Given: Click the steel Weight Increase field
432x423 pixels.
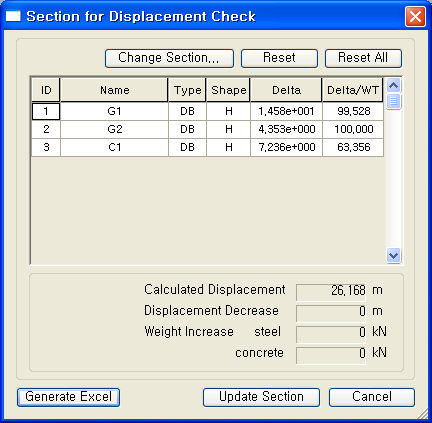Looking at the screenshot, I should (x=331, y=333).
